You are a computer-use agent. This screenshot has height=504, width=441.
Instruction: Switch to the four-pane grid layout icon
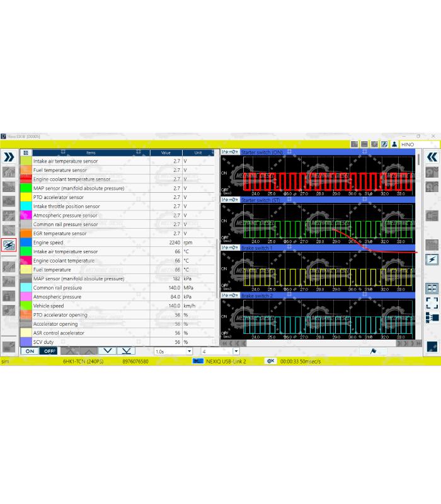[432, 289]
